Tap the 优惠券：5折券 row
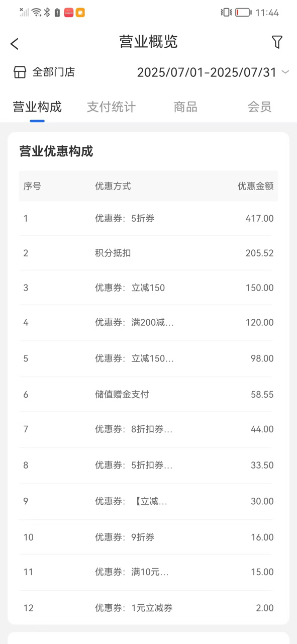 tap(148, 218)
